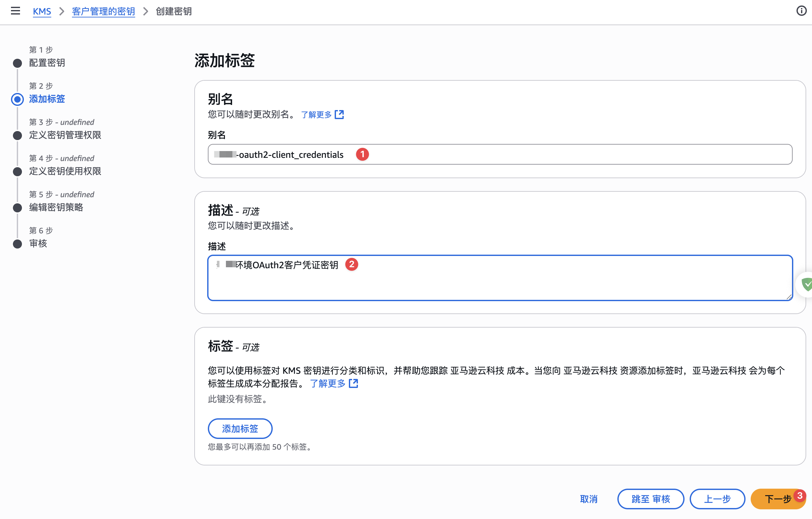Select step 4 定义密钥使用权限 label

point(65,171)
